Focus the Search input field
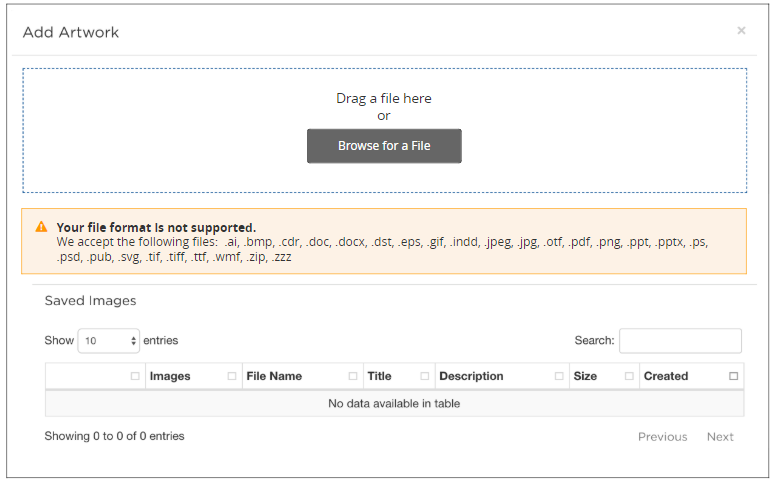 (x=680, y=341)
